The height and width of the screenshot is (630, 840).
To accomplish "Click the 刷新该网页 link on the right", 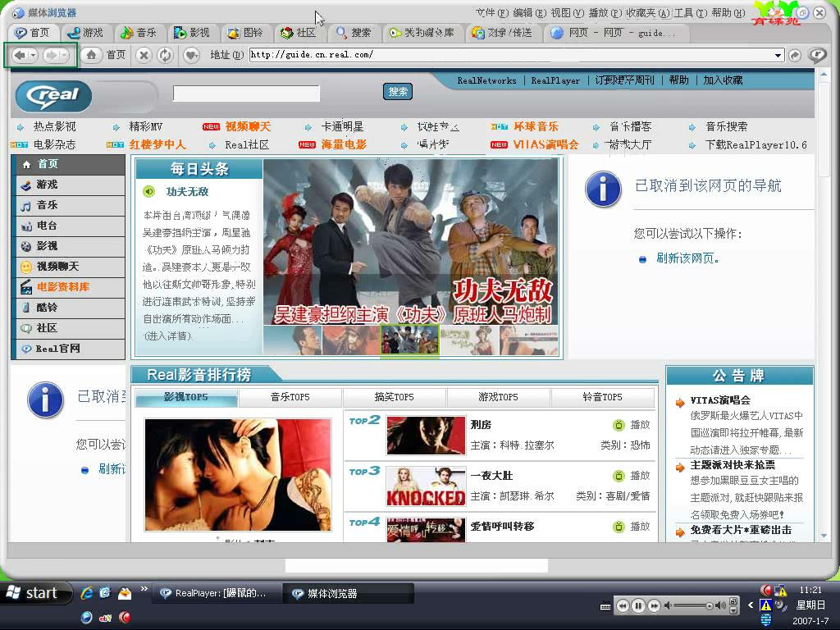I will pos(687,258).
